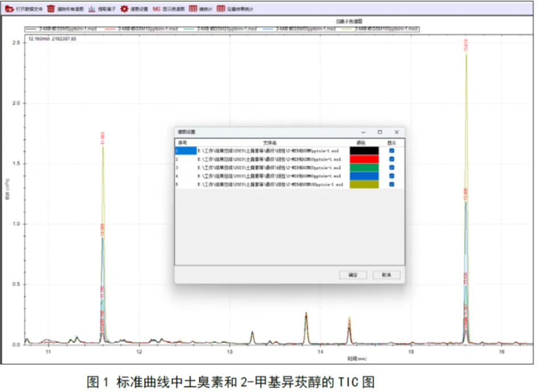
Task: Click the red color swatch in row 2
Action: (363, 159)
